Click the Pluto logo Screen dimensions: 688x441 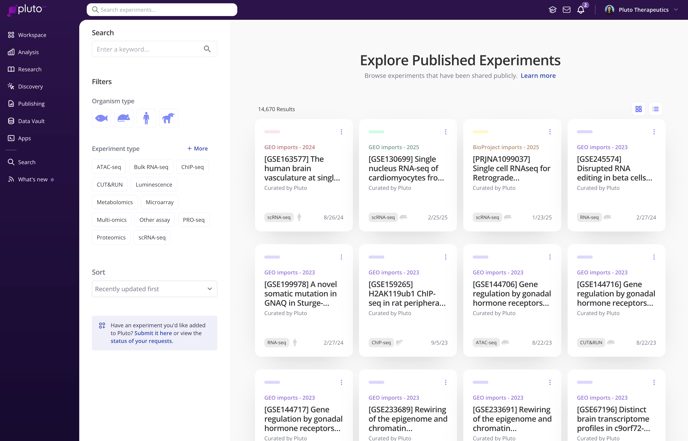point(26,10)
